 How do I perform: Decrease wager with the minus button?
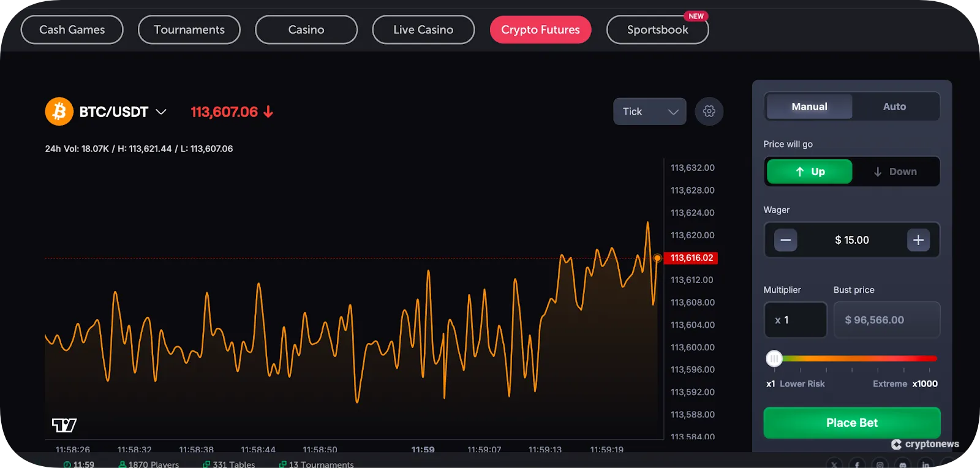785,240
